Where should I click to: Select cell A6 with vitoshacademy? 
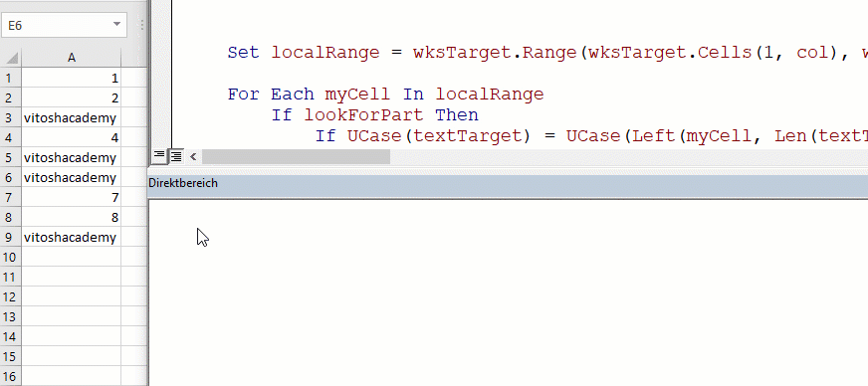click(x=72, y=177)
